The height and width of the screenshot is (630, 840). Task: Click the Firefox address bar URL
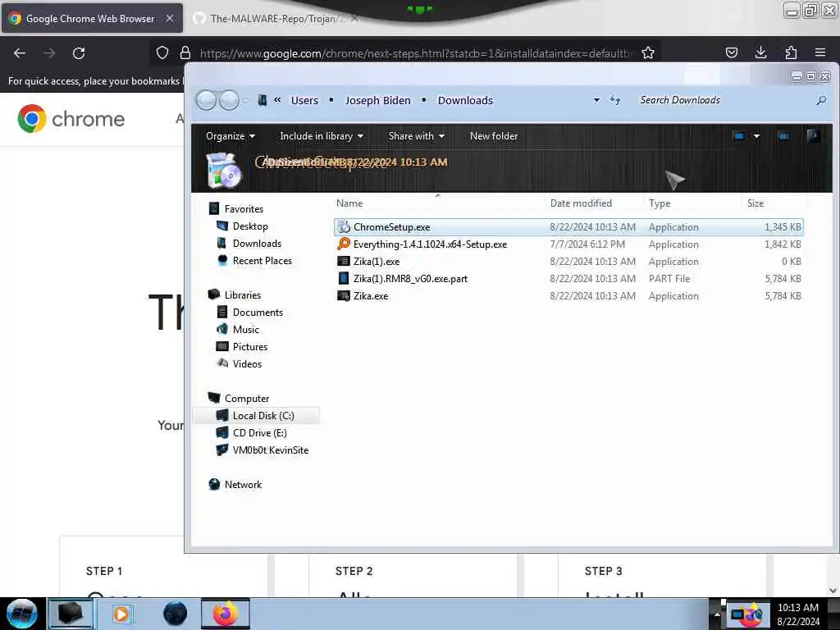click(x=416, y=53)
